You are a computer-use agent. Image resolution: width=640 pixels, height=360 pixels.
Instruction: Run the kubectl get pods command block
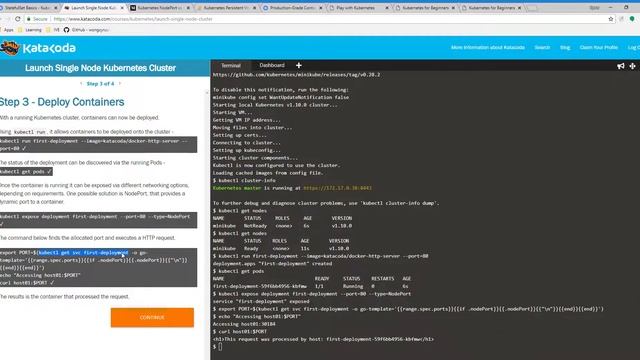coord(26,172)
